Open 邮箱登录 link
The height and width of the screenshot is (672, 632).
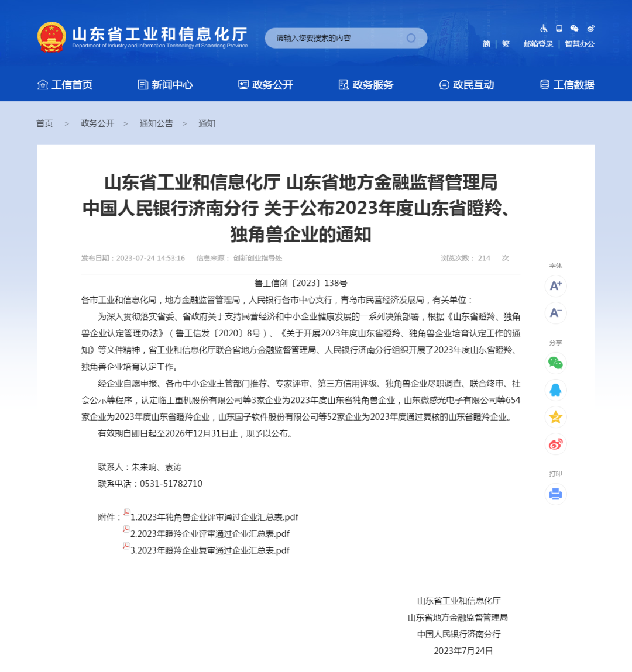[538, 44]
